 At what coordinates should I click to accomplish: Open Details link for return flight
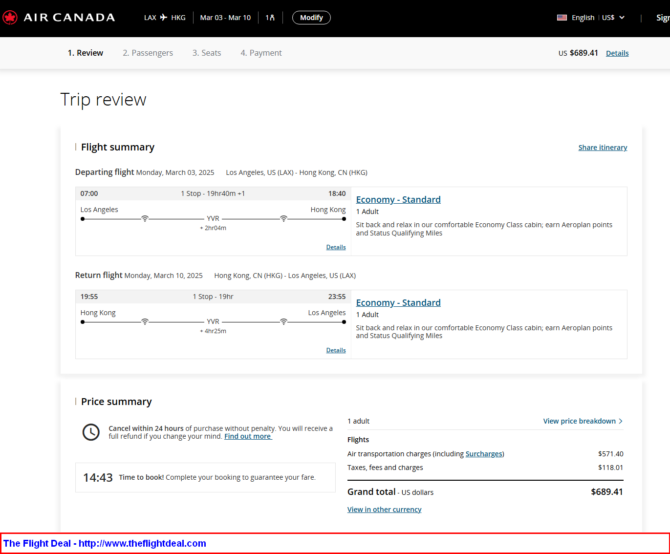point(336,350)
